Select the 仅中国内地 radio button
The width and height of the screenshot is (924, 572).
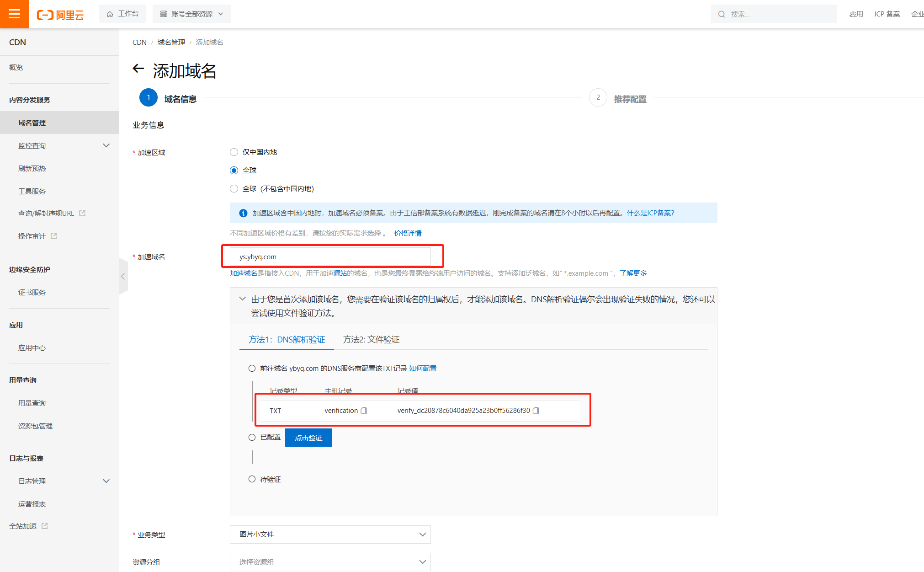click(x=234, y=152)
